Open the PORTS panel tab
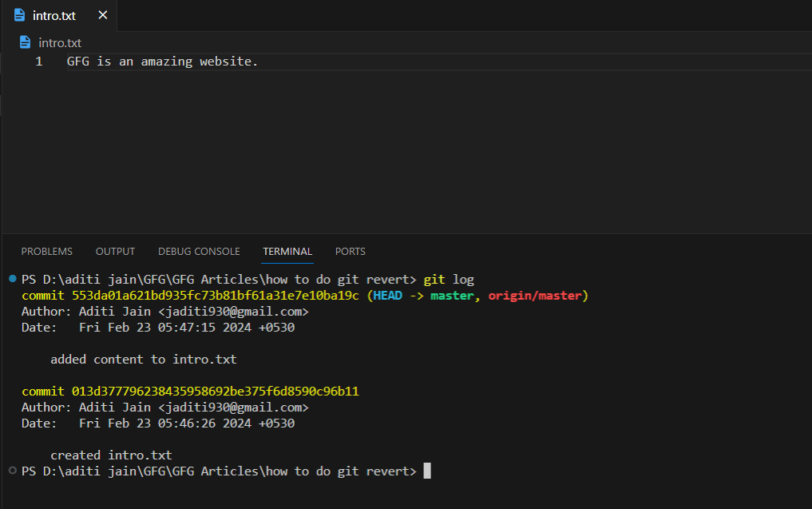 tap(351, 251)
